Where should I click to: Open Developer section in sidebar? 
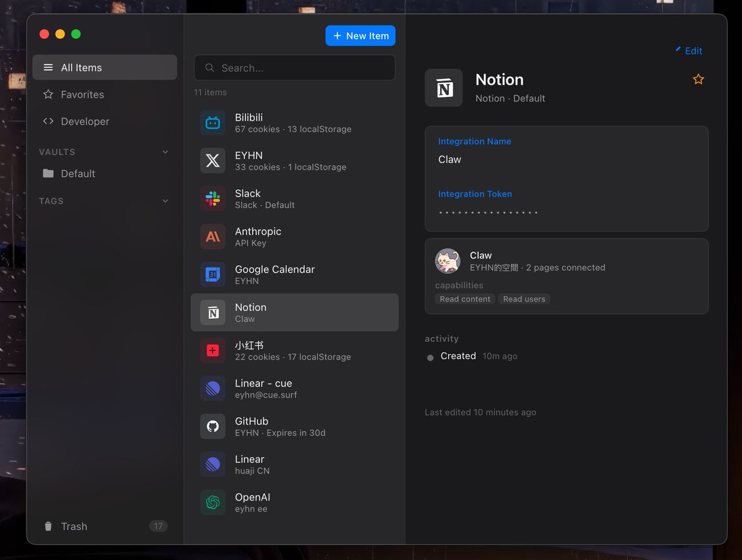click(x=104, y=121)
